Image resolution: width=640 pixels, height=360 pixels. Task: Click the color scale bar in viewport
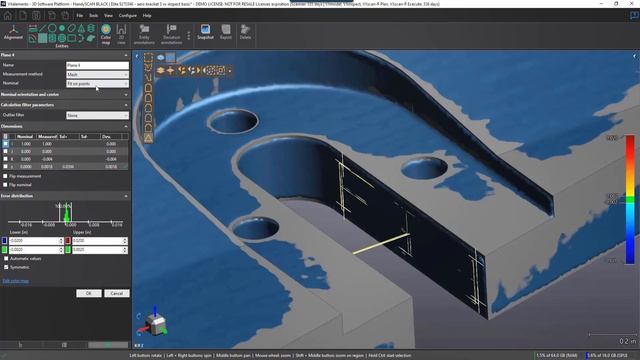coord(630,200)
